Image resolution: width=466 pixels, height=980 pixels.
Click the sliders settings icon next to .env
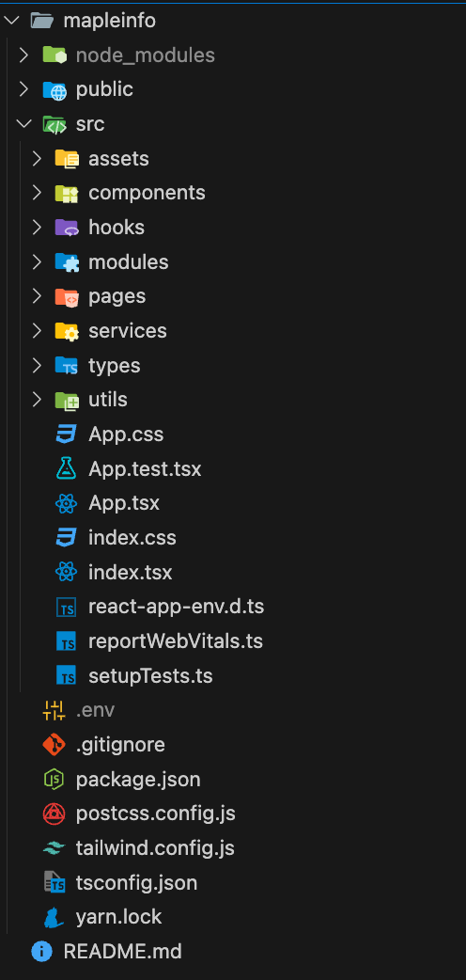pyautogui.click(x=54, y=711)
